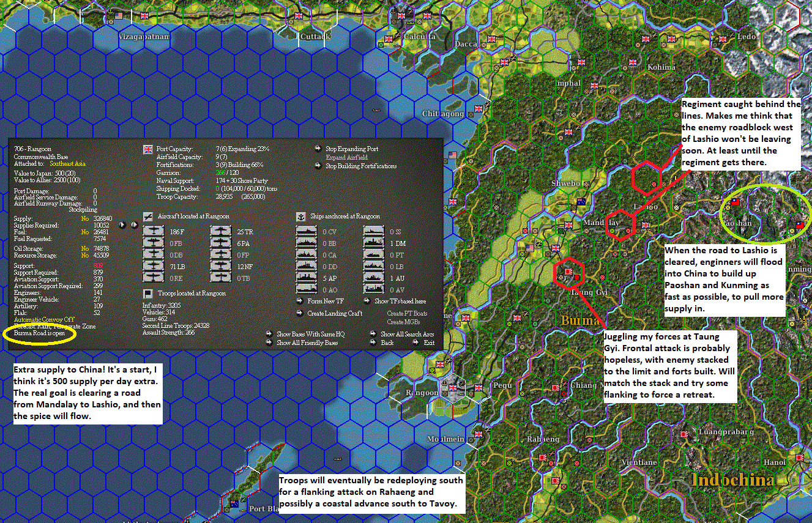
Task: Click the Chinese flag at Paoshan
Action: 735,201
